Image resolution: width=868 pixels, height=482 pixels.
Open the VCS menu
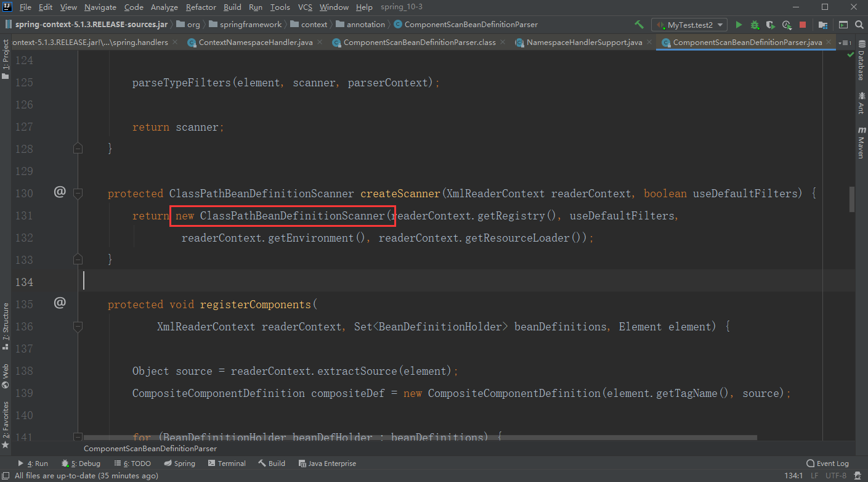point(305,7)
